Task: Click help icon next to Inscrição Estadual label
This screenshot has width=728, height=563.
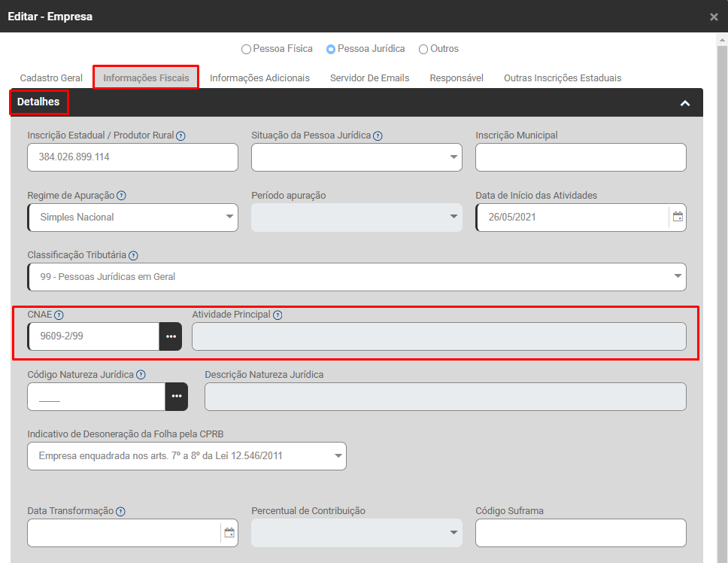Action: pyautogui.click(x=180, y=136)
